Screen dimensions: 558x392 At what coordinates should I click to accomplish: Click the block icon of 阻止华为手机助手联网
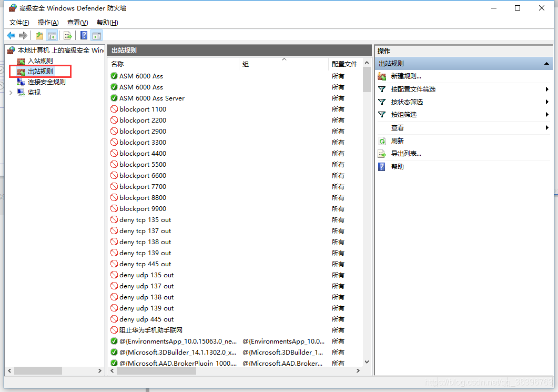pos(114,330)
